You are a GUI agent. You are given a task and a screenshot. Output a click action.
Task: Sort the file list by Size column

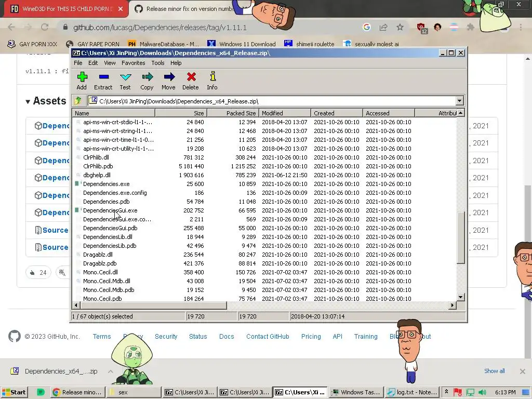pyautogui.click(x=181, y=113)
